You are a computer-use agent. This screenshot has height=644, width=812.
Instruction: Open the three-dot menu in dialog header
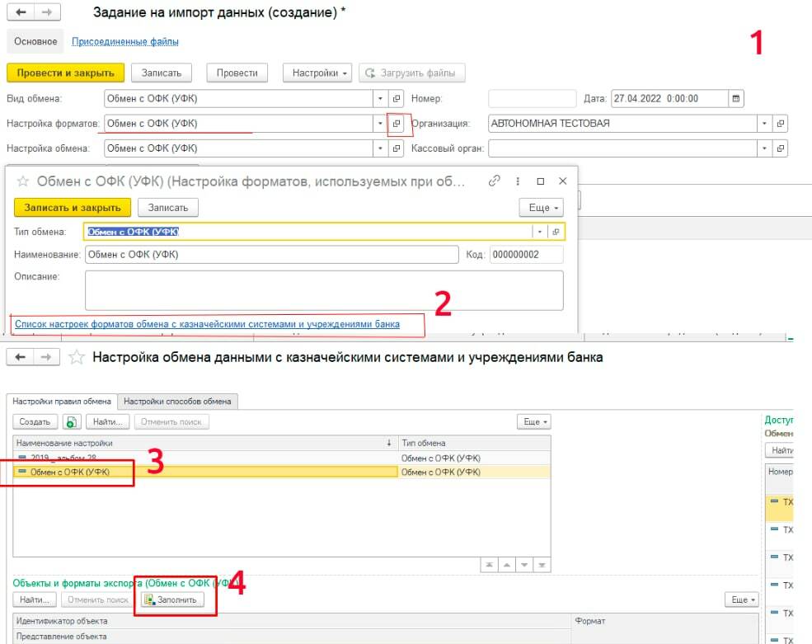click(x=518, y=181)
